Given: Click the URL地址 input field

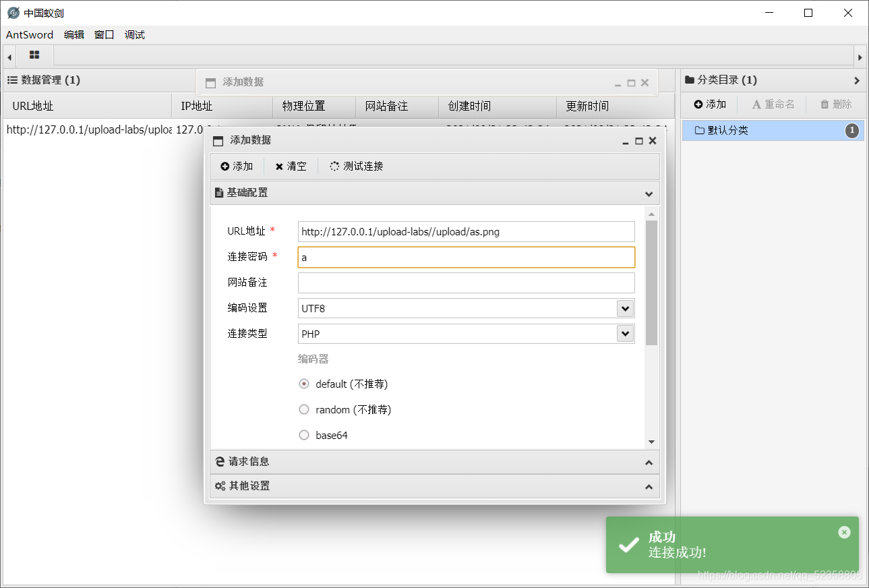Looking at the screenshot, I should [x=467, y=231].
